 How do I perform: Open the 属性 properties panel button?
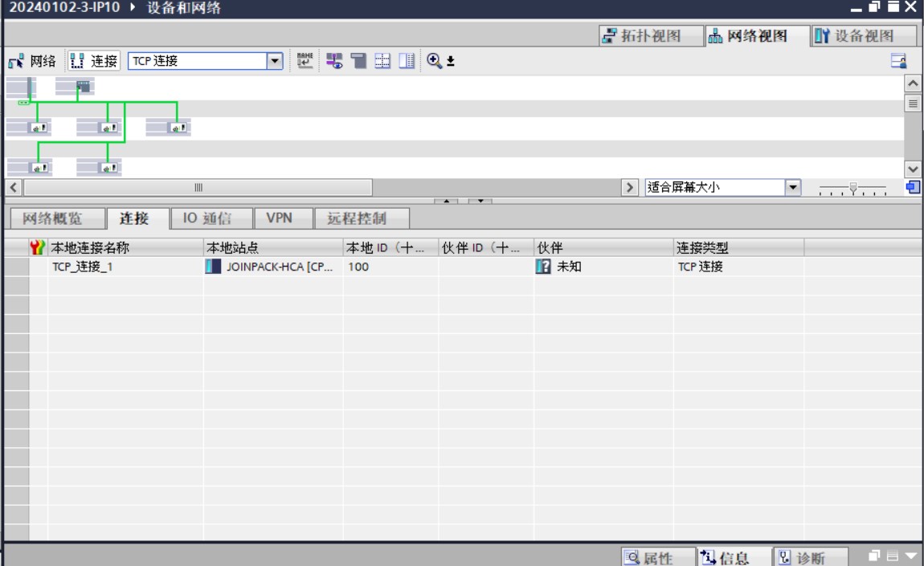point(648,558)
